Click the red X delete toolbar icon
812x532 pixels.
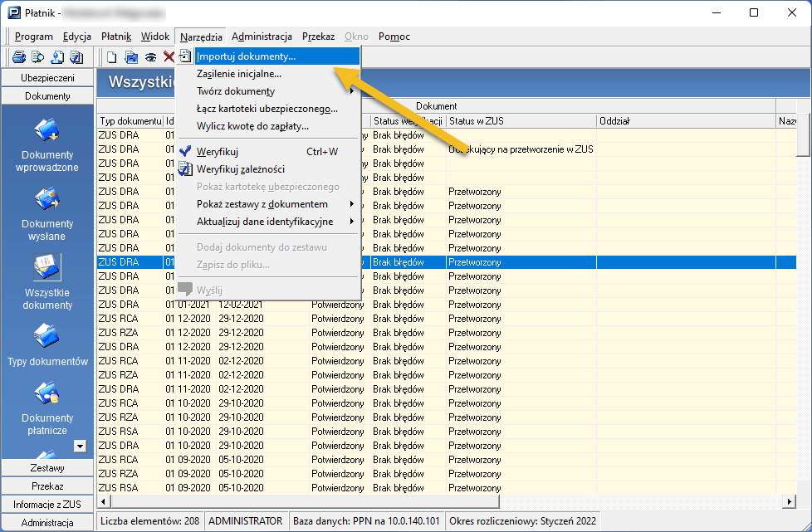coord(169,57)
